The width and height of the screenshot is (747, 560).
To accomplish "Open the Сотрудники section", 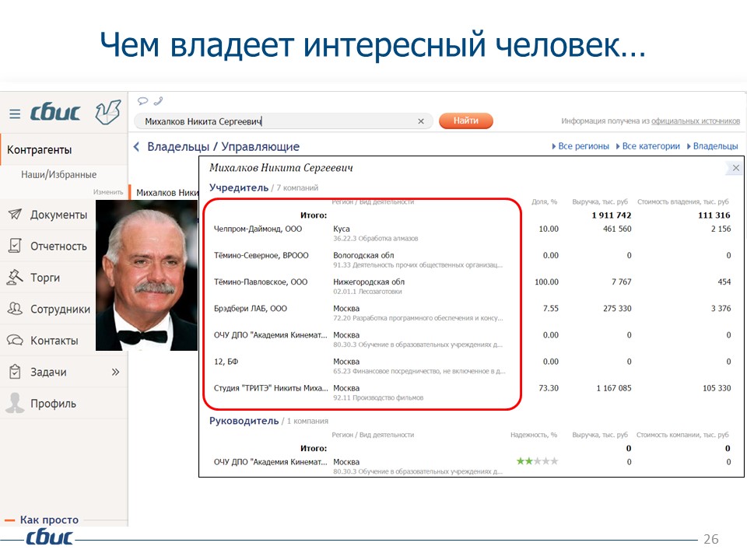I will pos(60,309).
